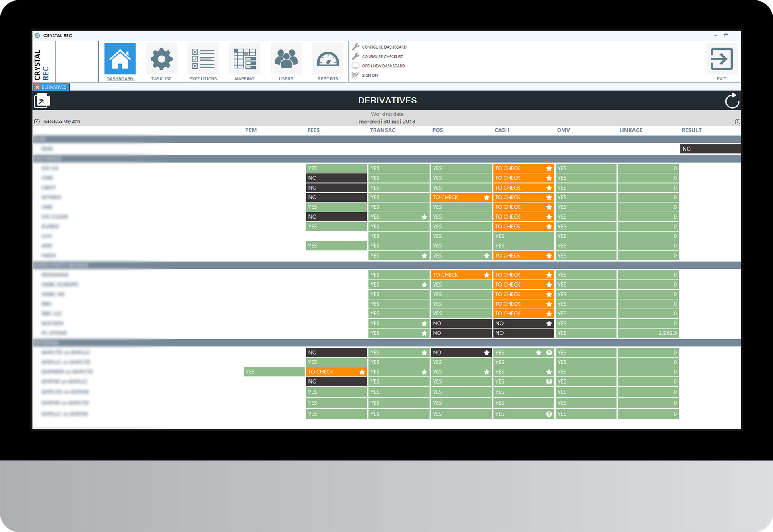Go to the previous working date arrow
773x532 pixels.
coord(37,122)
